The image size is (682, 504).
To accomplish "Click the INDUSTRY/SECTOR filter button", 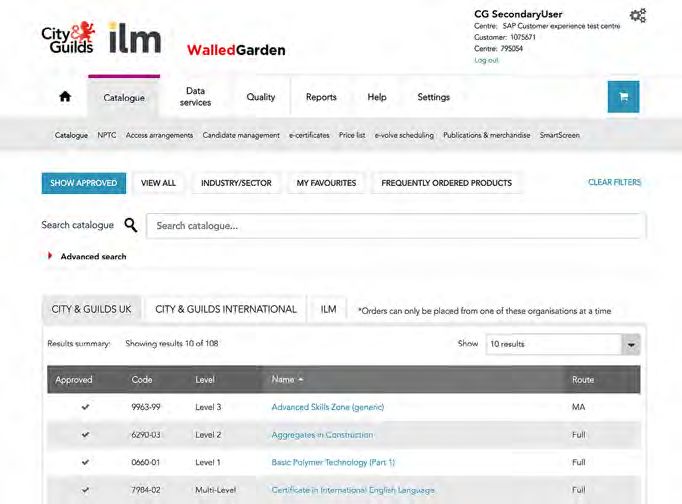I will (236, 183).
